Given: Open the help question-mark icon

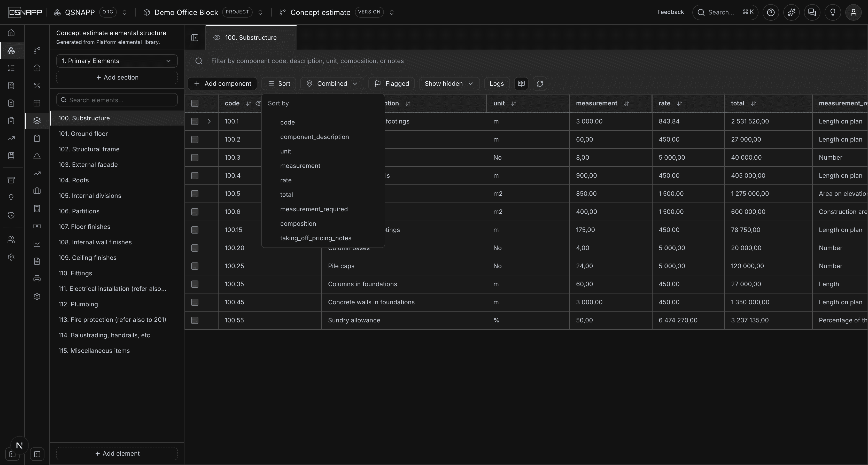Looking at the screenshot, I should (x=771, y=12).
